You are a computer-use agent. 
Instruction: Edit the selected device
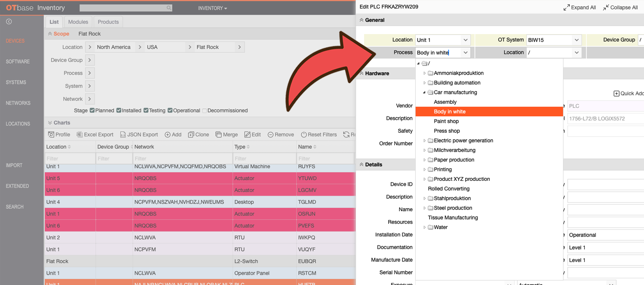(252, 134)
